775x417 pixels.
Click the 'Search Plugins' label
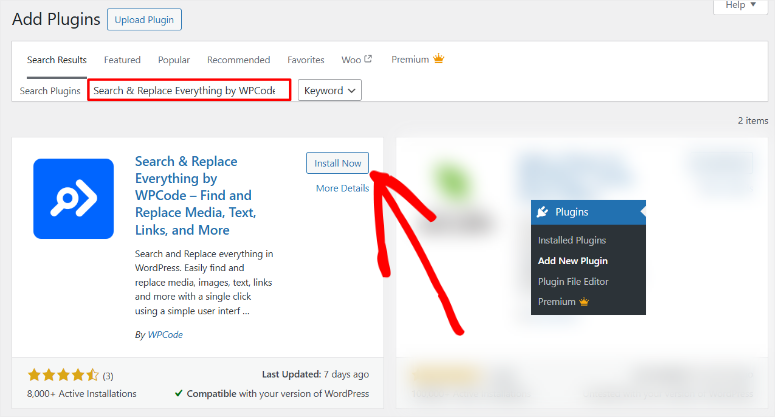point(50,91)
